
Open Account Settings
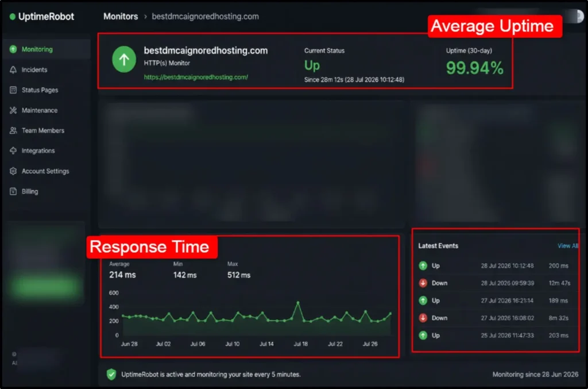pos(46,171)
